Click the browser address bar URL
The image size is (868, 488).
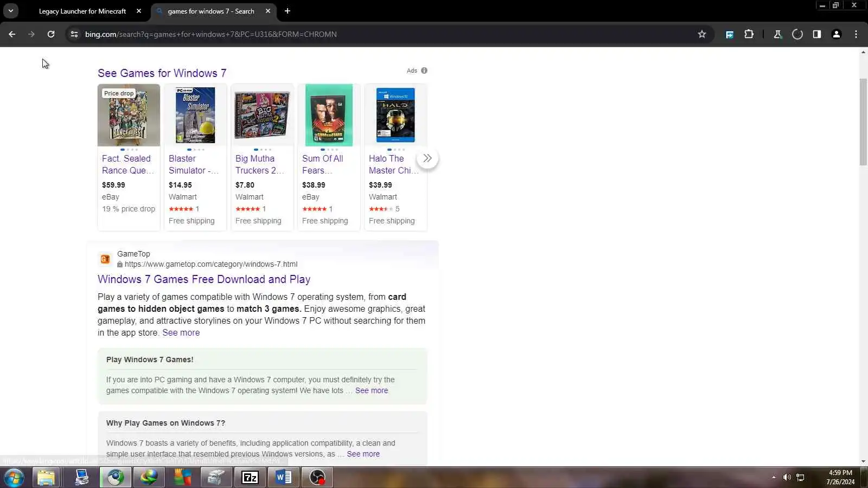[210, 34]
